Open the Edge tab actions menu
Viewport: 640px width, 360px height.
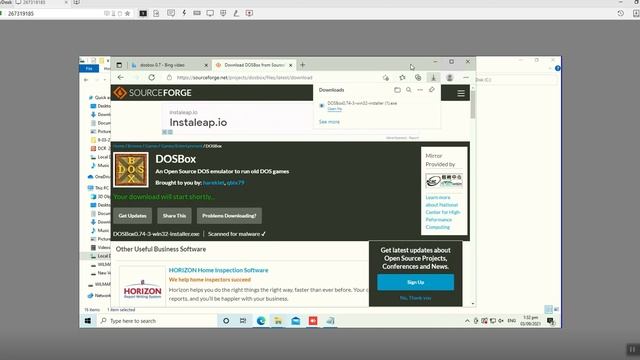pos(119,65)
